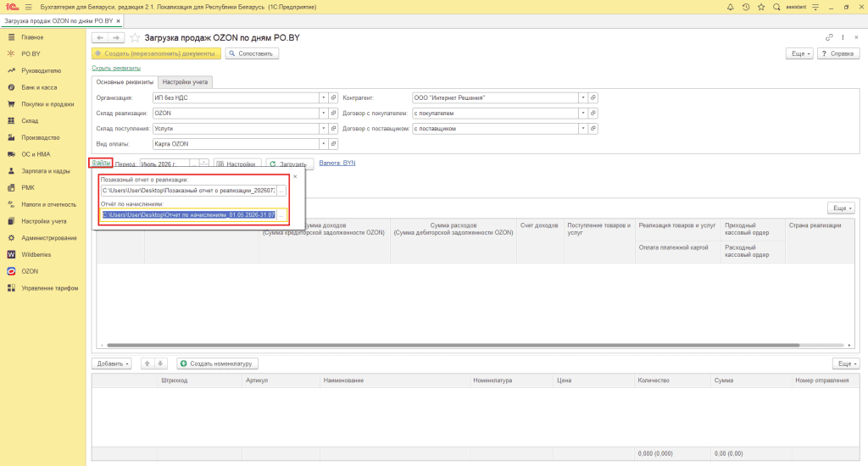Open Главное section in sidebar
The height and width of the screenshot is (466, 868).
32,37
